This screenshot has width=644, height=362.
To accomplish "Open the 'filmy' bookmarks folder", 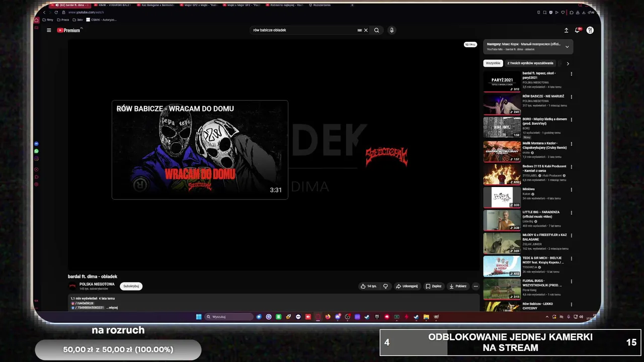I will 48,20.
